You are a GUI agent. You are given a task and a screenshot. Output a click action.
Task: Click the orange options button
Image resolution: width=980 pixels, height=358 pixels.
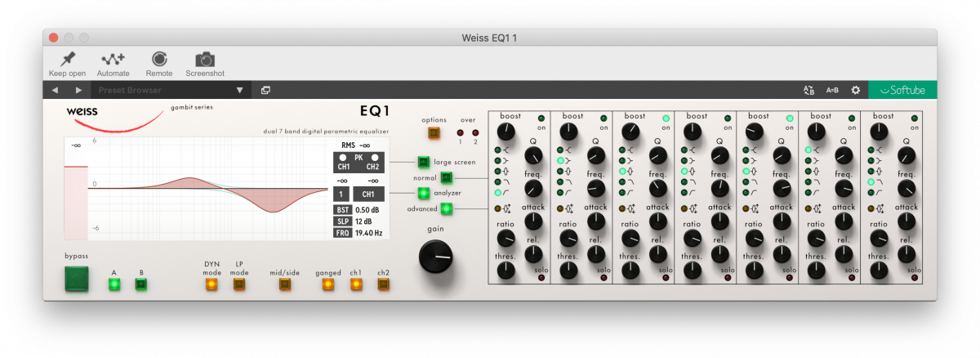[x=434, y=133]
